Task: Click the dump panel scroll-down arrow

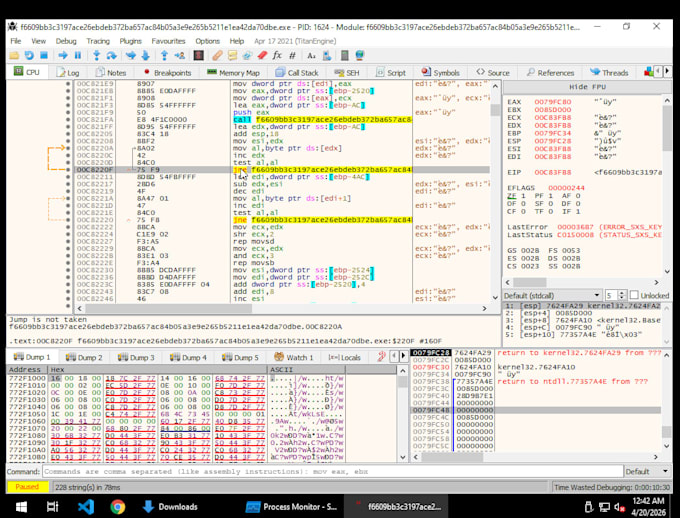Action: pyautogui.click(x=402, y=457)
